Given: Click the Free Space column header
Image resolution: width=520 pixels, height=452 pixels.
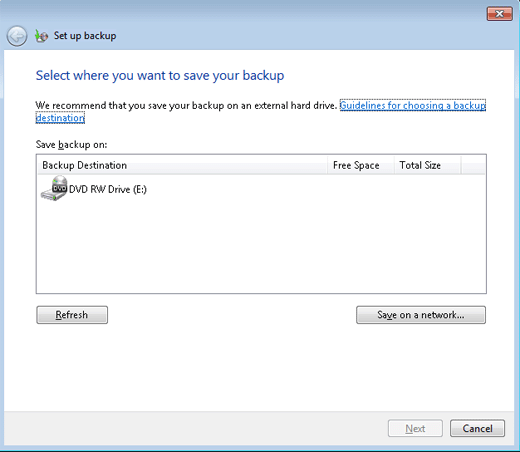Looking at the screenshot, I should click(x=361, y=165).
